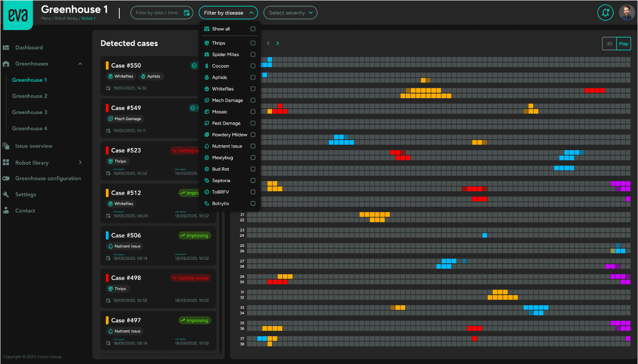
Task: Click the Dashboard icon in sidebar
Action: [6, 48]
